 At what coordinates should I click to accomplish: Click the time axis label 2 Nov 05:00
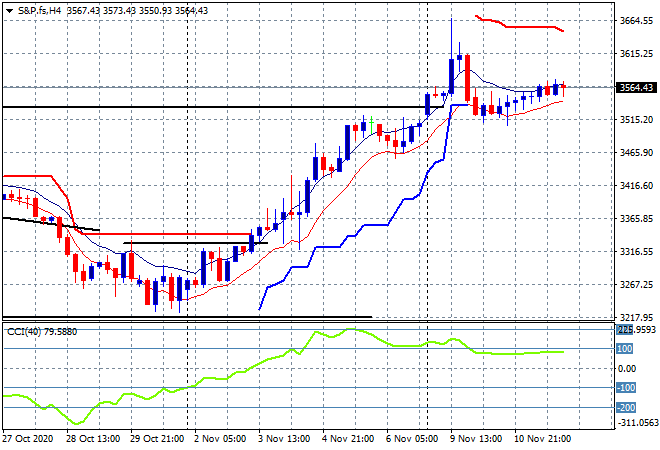click(220, 439)
